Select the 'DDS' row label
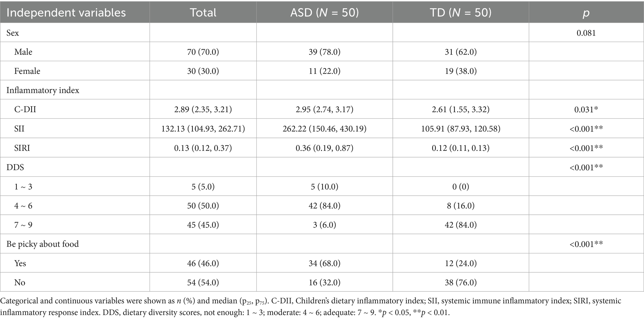The width and height of the screenshot is (644, 320). (15, 167)
